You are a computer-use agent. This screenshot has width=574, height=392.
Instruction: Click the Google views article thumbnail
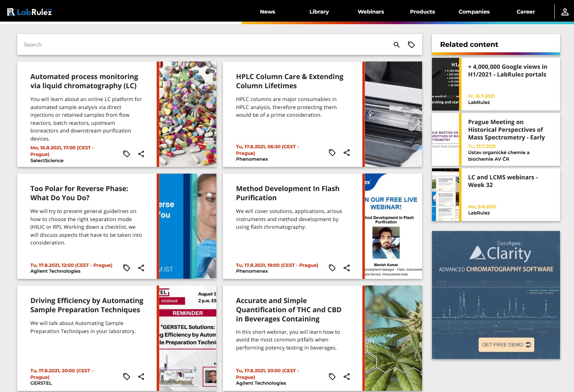tap(446, 84)
